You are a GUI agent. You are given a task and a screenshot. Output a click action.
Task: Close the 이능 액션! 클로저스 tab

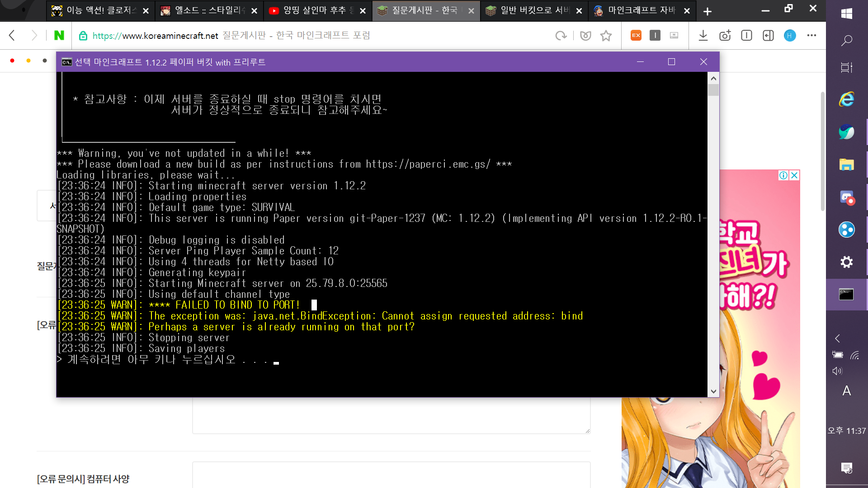(x=146, y=11)
